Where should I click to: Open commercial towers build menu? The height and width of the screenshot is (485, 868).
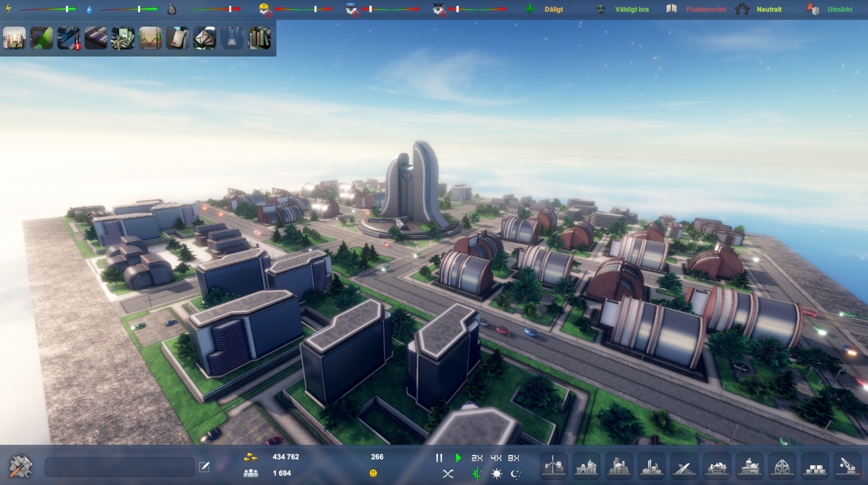[x=619, y=466]
